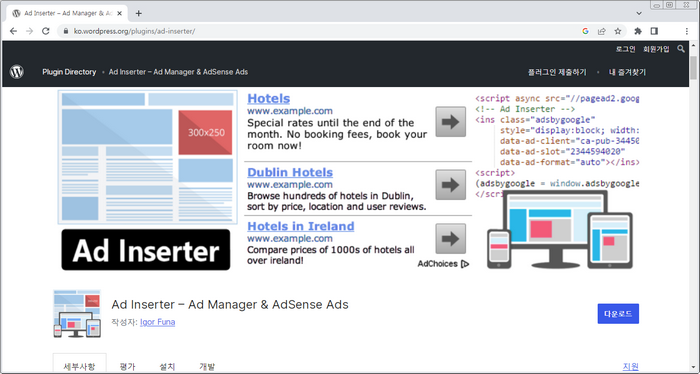Expand the tab search chevron
The height and width of the screenshot is (374, 700).
click(x=639, y=13)
